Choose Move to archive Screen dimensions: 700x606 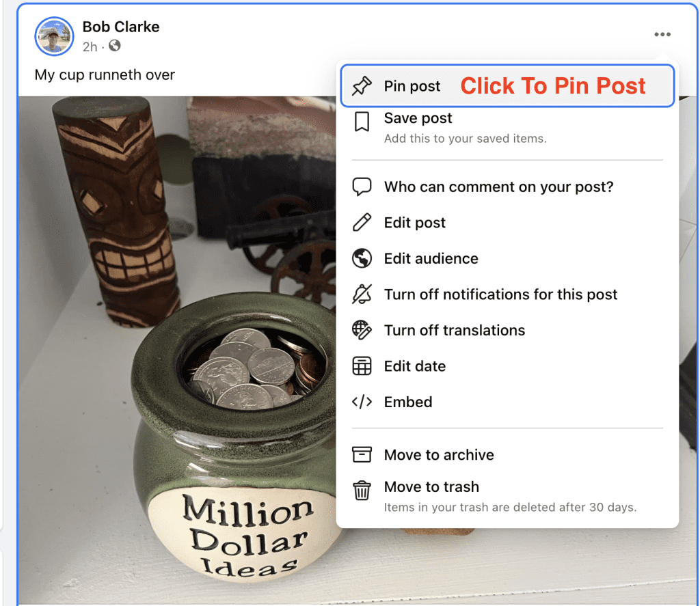coord(507,454)
